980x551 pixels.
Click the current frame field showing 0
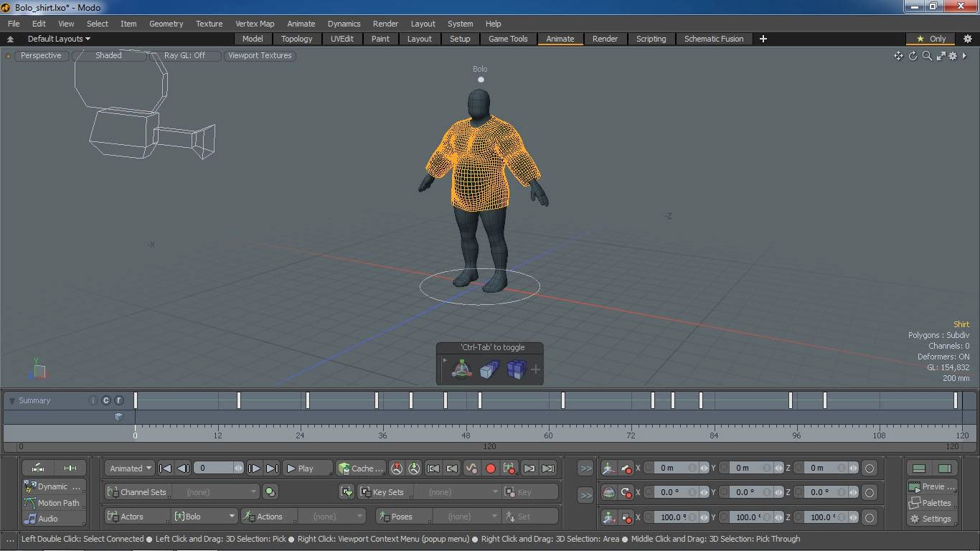pyautogui.click(x=218, y=468)
